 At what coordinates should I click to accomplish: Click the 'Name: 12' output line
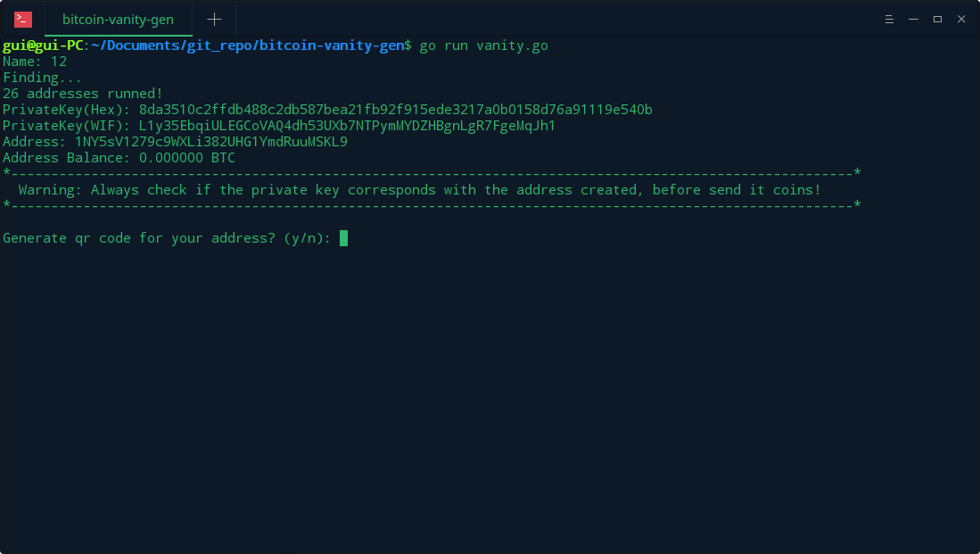[x=35, y=62]
